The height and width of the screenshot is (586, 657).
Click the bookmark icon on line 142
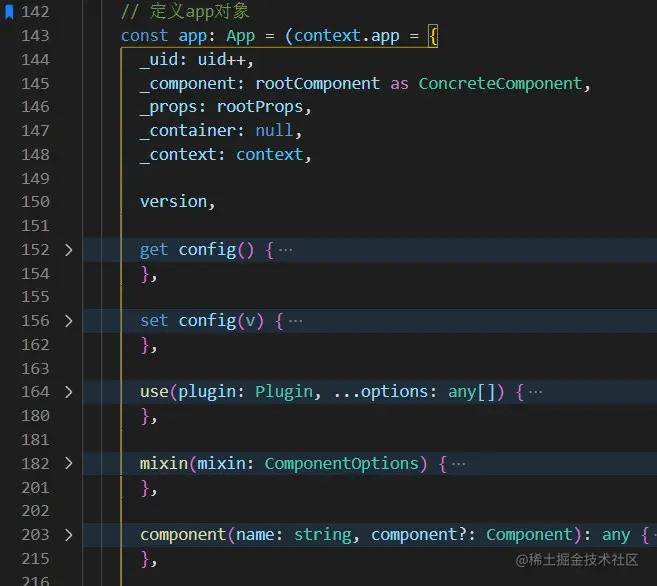pyautogui.click(x=9, y=12)
